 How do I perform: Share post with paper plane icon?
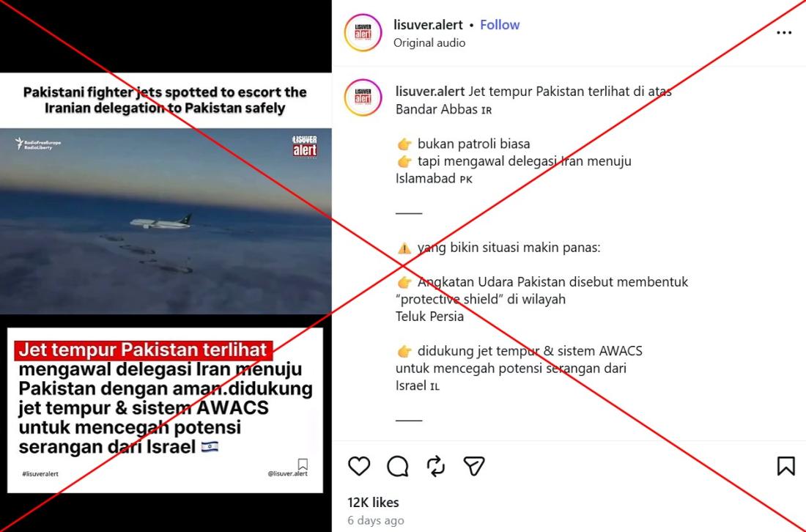tap(474, 466)
